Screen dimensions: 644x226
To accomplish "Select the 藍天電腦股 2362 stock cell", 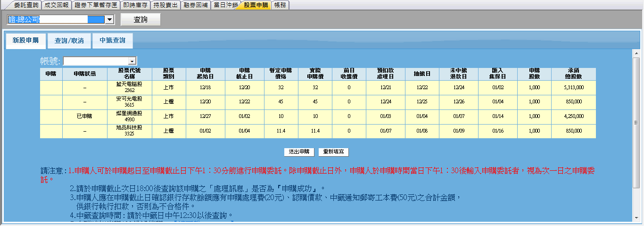I will 129,87.
